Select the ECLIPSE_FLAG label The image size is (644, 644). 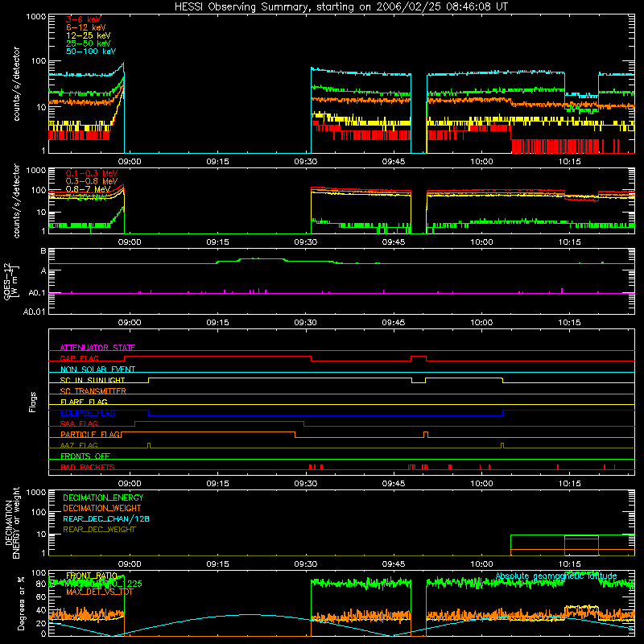click(x=88, y=413)
